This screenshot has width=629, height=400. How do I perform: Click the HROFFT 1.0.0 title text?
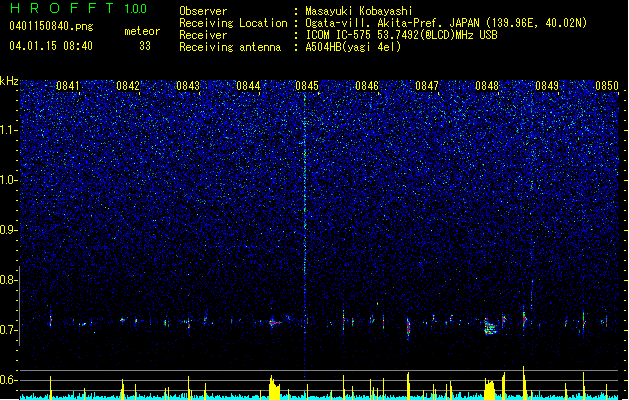click(x=79, y=8)
